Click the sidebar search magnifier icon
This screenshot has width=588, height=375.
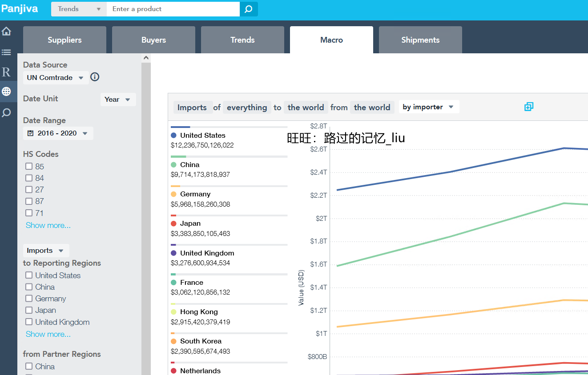coord(6,113)
